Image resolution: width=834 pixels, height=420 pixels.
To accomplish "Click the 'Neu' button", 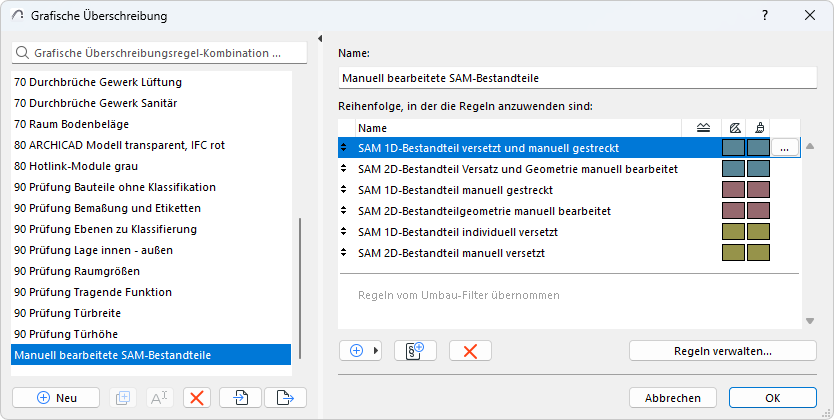I will (x=56, y=397).
